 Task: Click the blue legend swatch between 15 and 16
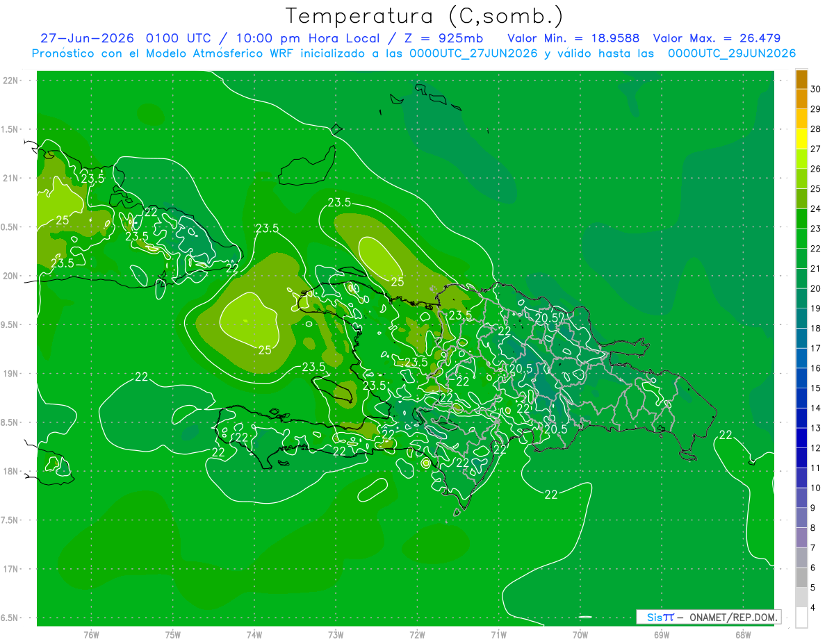tap(801, 378)
